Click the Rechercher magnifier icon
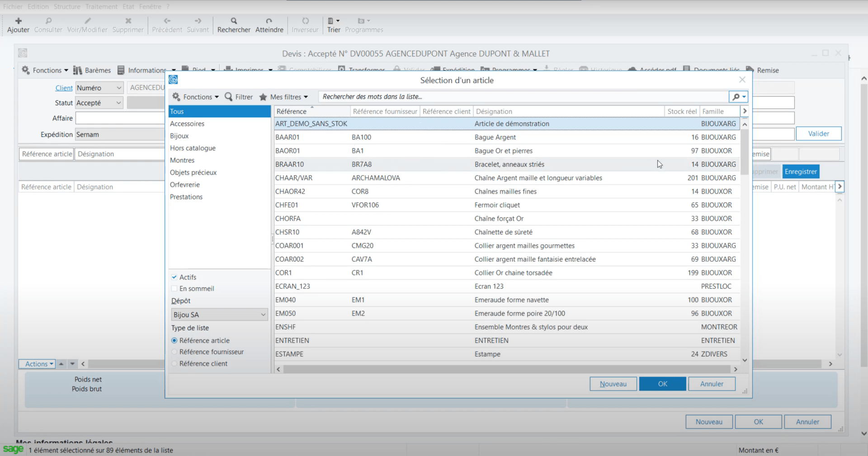This screenshot has width=868, height=456. tap(234, 21)
